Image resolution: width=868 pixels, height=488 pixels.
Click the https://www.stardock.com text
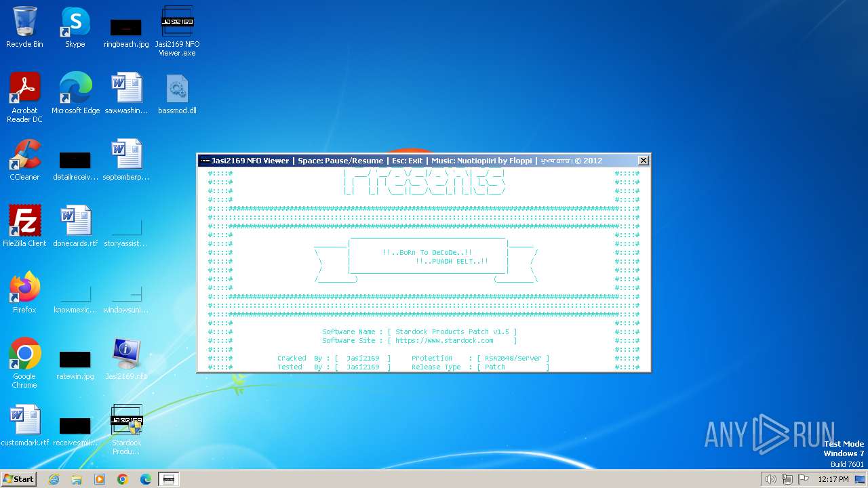[445, 341]
